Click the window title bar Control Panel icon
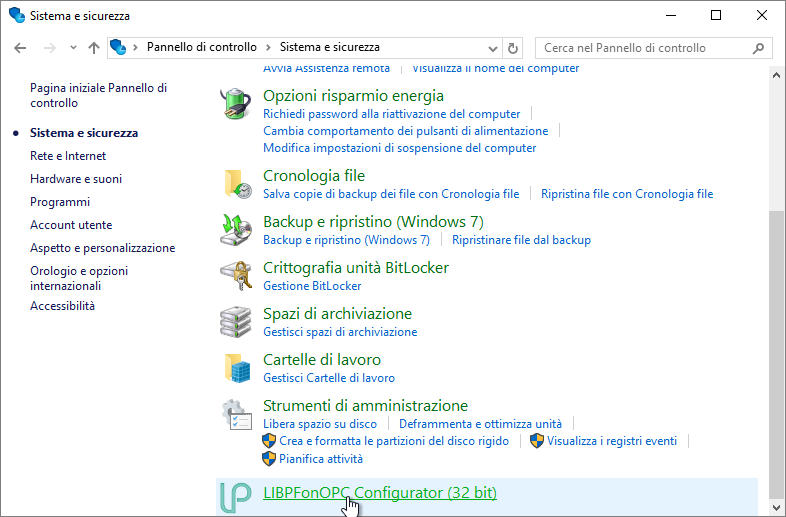The height and width of the screenshot is (517, 786). (x=17, y=15)
